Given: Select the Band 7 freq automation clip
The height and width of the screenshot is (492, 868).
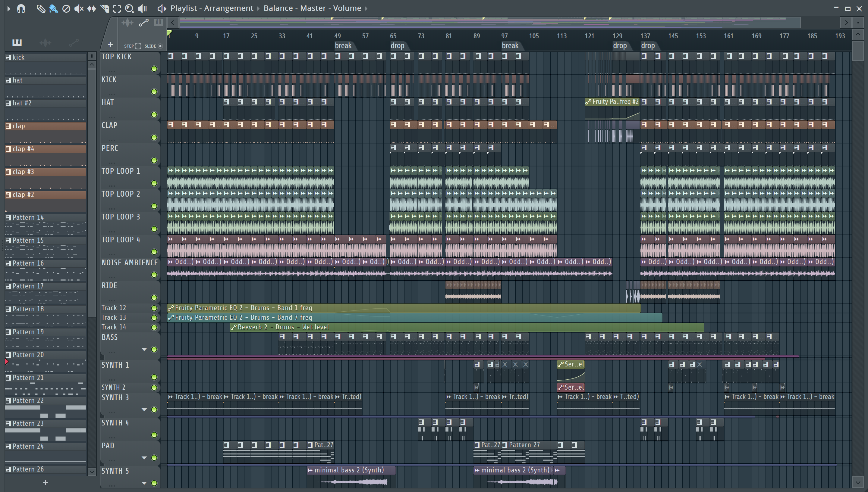Looking at the screenshot, I should pos(414,318).
